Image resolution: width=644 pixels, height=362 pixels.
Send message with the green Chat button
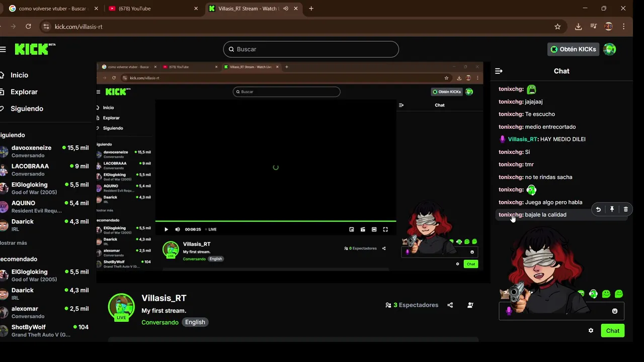coord(613,331)
